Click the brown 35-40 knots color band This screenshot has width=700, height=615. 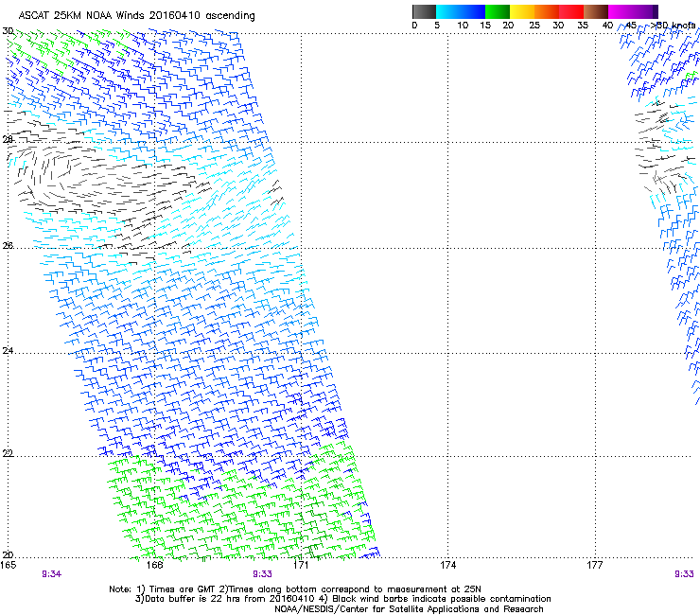[x=596, y=11]
